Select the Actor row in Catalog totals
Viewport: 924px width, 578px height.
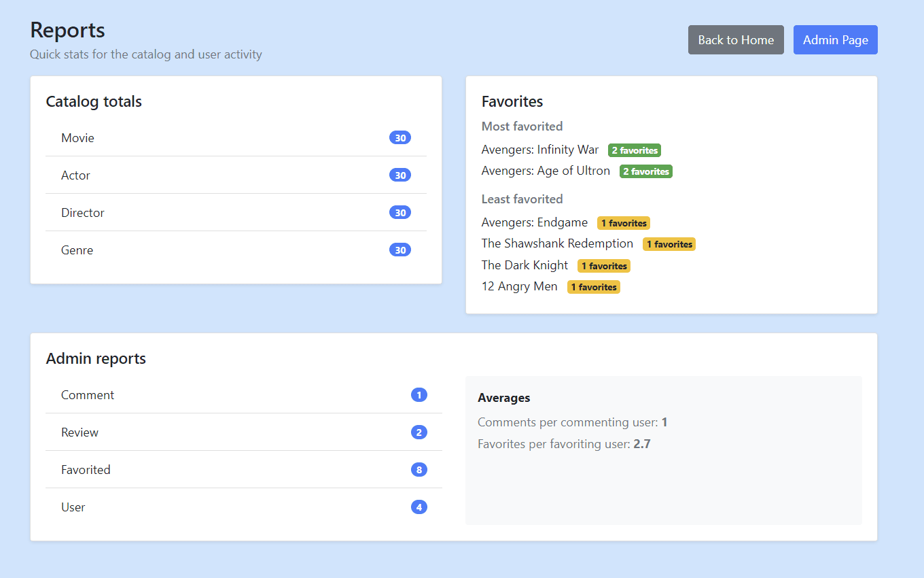75,175
